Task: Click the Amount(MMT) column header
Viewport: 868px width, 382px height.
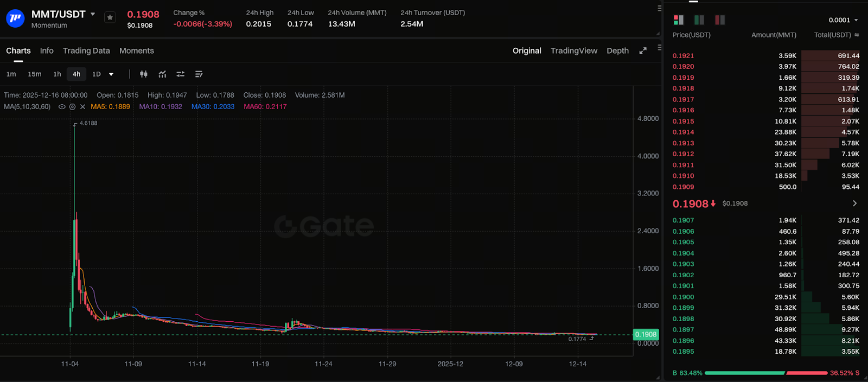Action: point(774,35)
